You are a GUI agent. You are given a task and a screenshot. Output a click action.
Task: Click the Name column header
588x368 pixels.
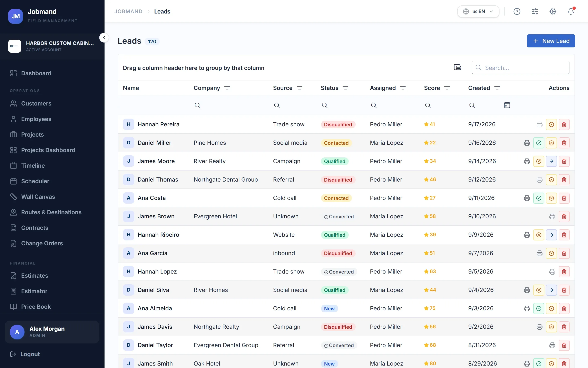pos(131,88)
